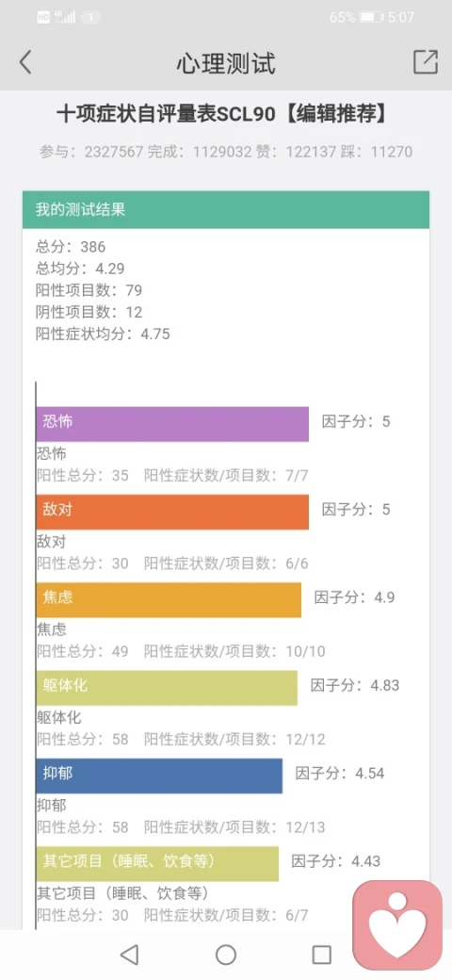The width and height of the screenshot is (452, 980).
Task: Tap the Android back navigation triangle
Action: (129, 955)
